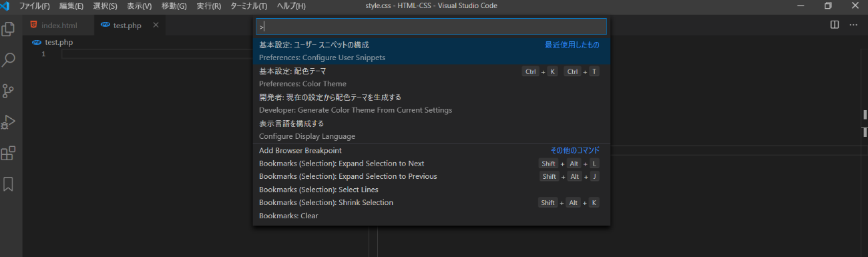The height and width of the screenshot is (257, 868).
Task: Open the 表示(V) menu
Action: [140, 6]
